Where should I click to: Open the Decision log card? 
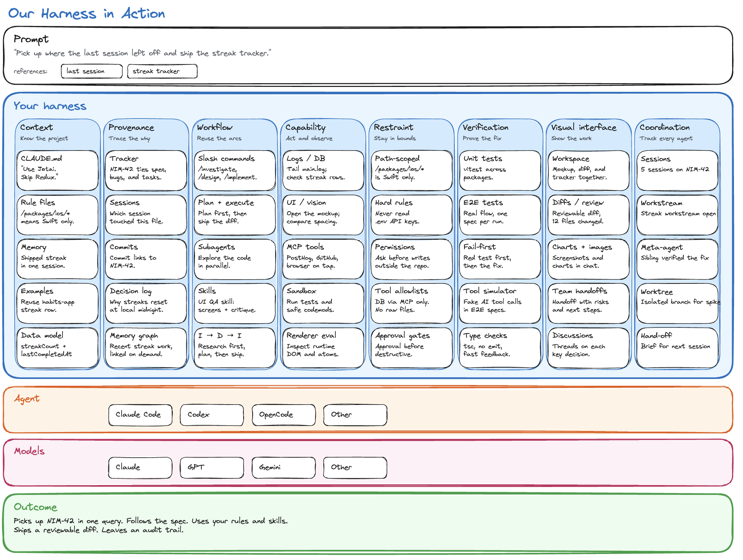(146, 303)
